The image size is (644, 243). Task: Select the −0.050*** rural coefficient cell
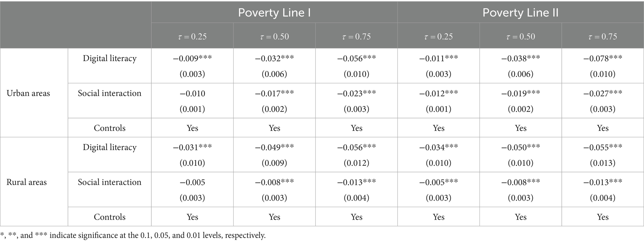(x=520, y=147)
